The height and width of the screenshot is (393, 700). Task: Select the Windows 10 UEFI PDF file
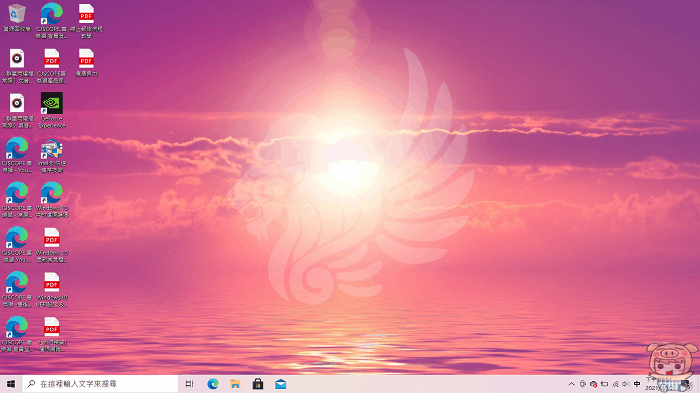52,290
